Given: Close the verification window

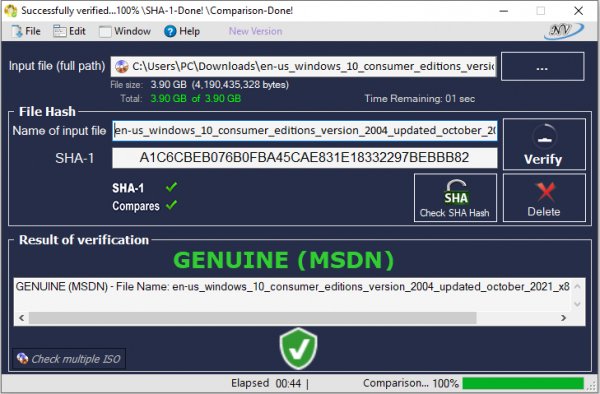Looking at the screenshot, I should [579, 11].
